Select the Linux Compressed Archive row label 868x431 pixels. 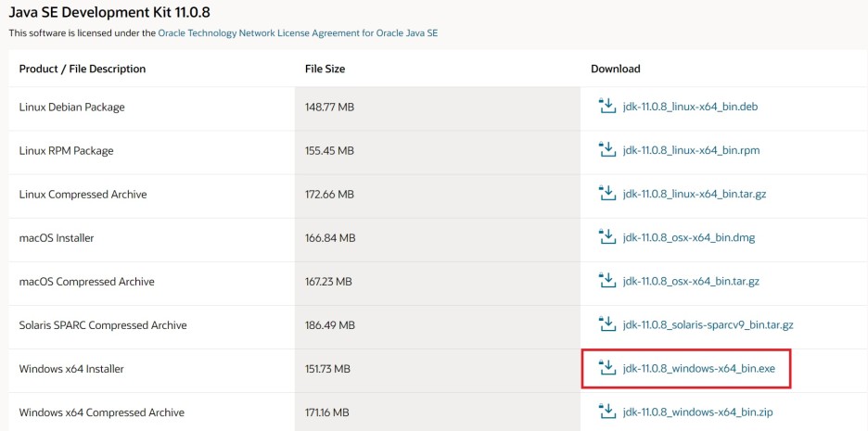(x=83, y=195)
